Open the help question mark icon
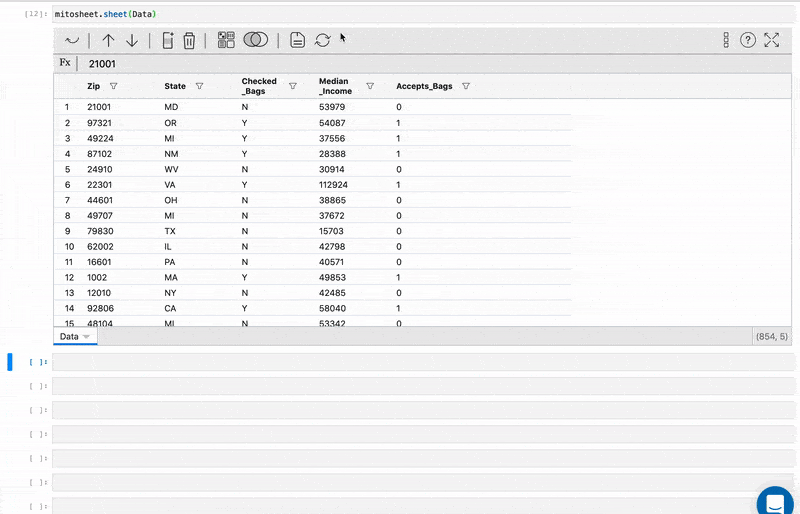The width and height of the screenshot is (800, 514). 748,40
